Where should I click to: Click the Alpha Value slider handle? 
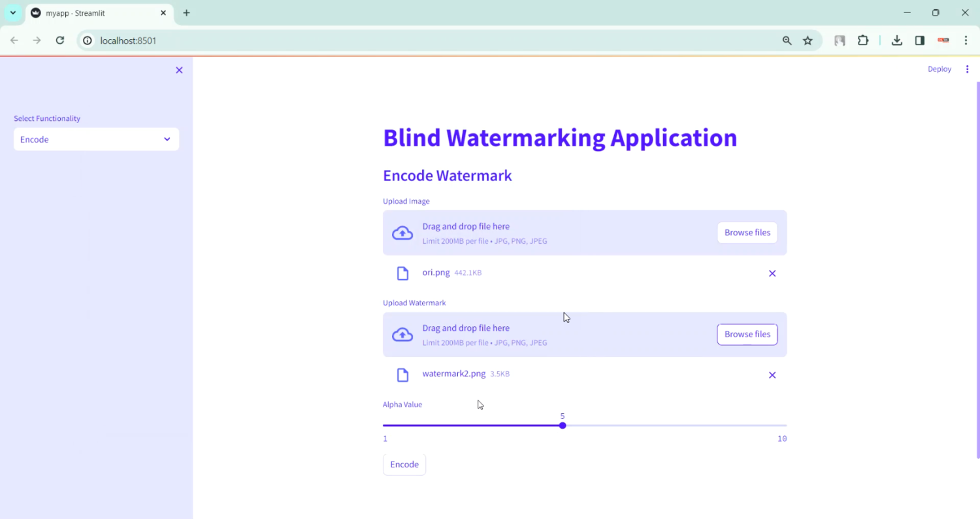coord(563,426)
